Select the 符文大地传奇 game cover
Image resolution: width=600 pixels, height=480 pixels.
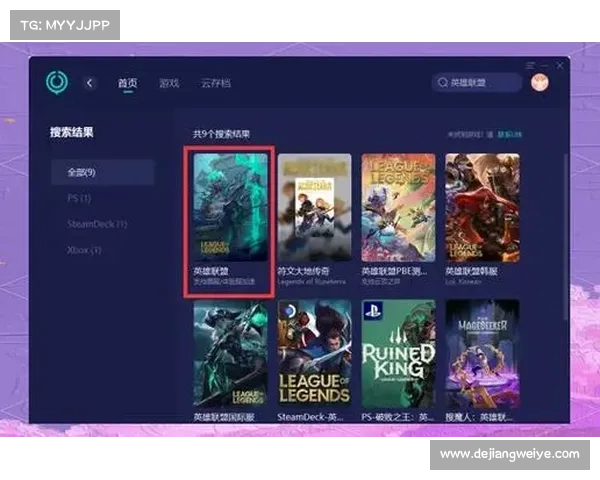tap(314, 207)
